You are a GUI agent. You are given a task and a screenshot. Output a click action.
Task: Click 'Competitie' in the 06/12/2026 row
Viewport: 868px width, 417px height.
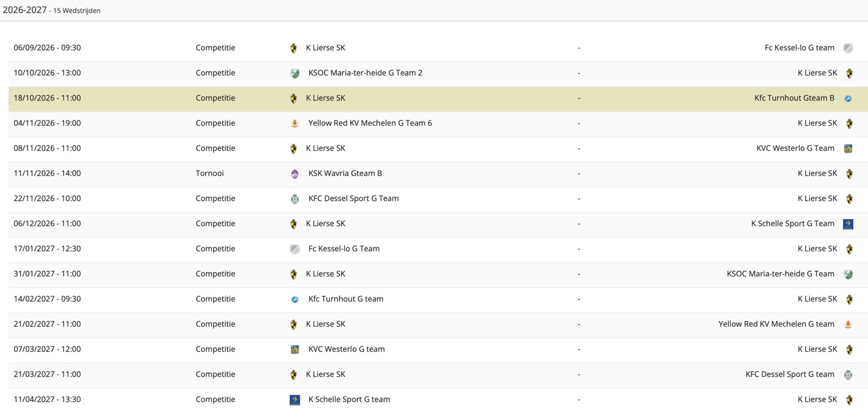[215, 224]
